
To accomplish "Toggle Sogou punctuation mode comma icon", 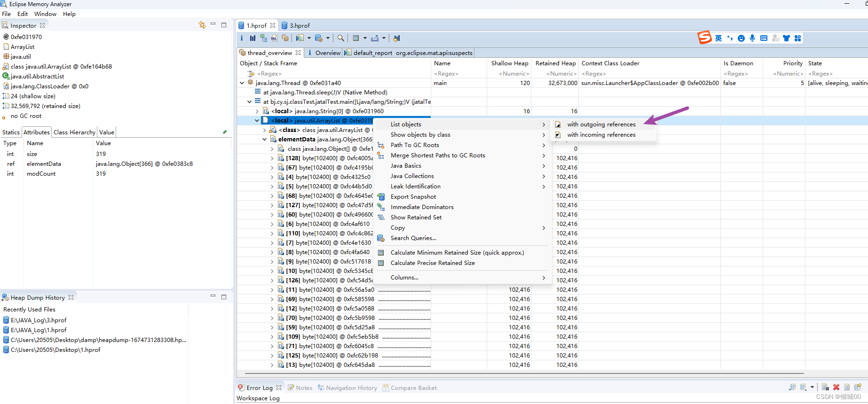I will tap(730, 38).
